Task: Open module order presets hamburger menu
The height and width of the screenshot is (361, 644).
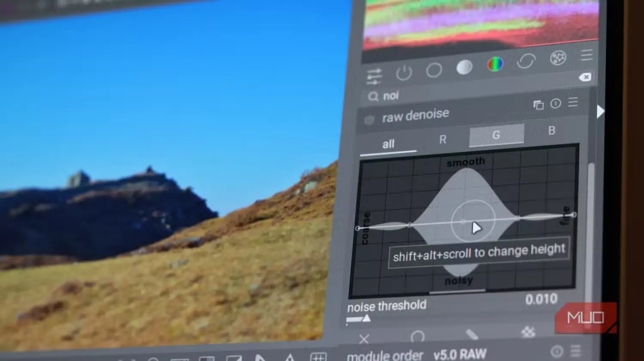Action: pos(575,351)
